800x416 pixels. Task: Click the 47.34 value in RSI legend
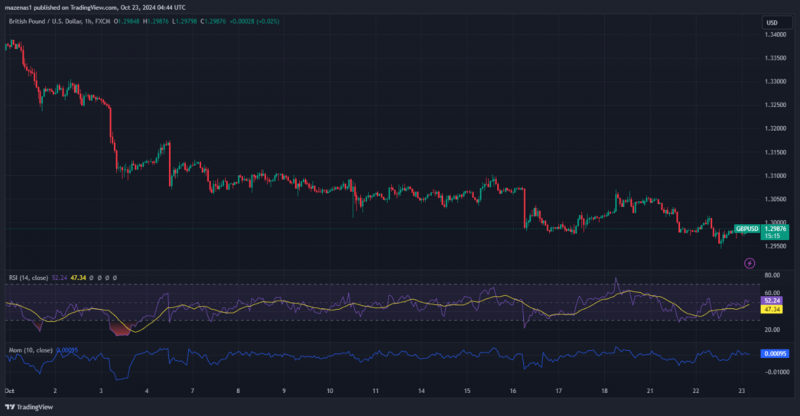click(x=78, y=278)
